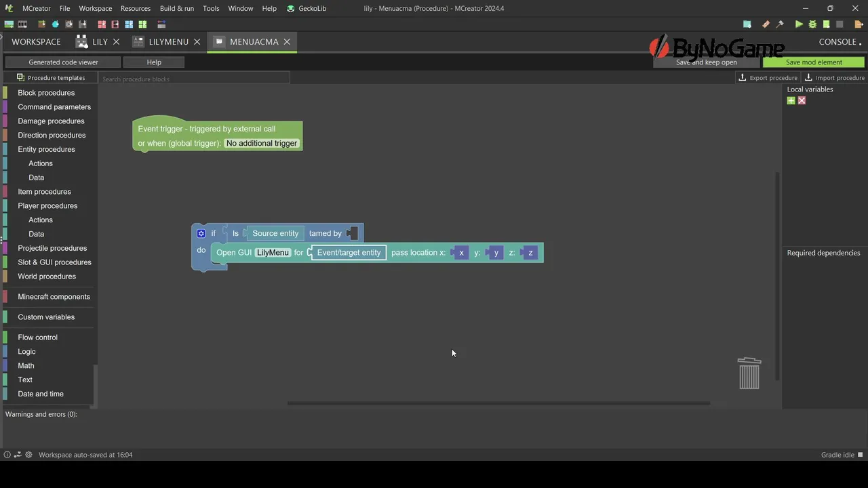This screenshot has height=488, width=868.
Task: Open the Resources menu
Action: click(x=136, y=8)
